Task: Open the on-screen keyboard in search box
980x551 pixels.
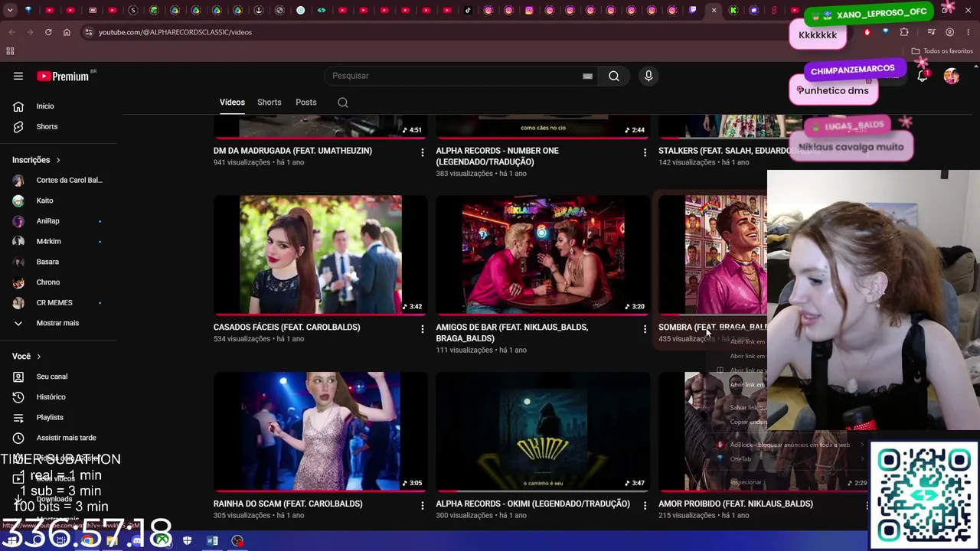Action: (x=587, y=76)
